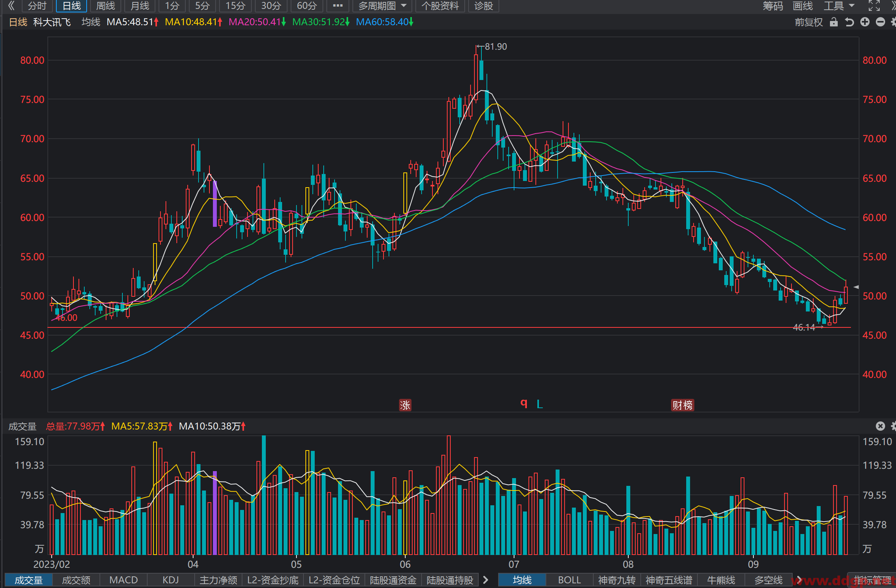The width and height of the screenshot is (896, 588).
Task: Click the fullscreen expand icon
Action: coord(874,5)
